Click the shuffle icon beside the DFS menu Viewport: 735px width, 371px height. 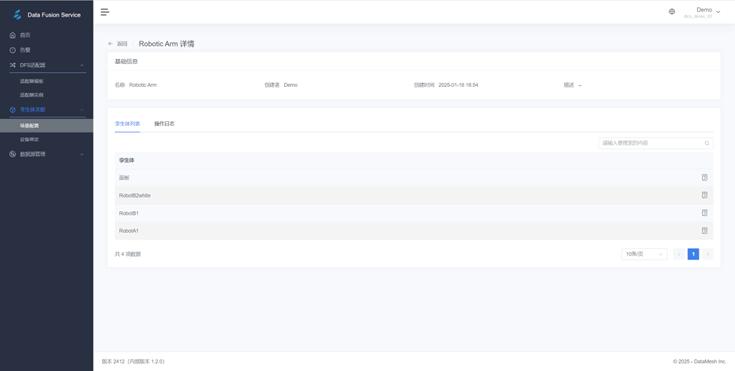point(13,65)
